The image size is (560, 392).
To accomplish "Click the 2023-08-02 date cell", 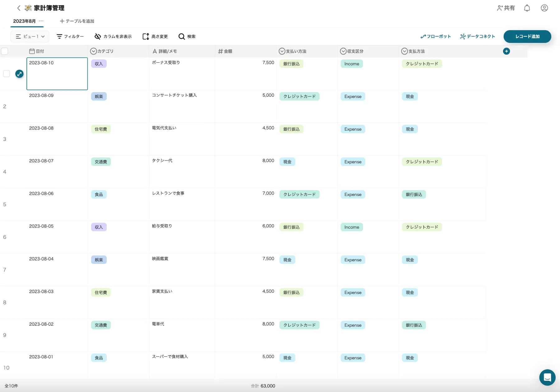I will 57,335.
